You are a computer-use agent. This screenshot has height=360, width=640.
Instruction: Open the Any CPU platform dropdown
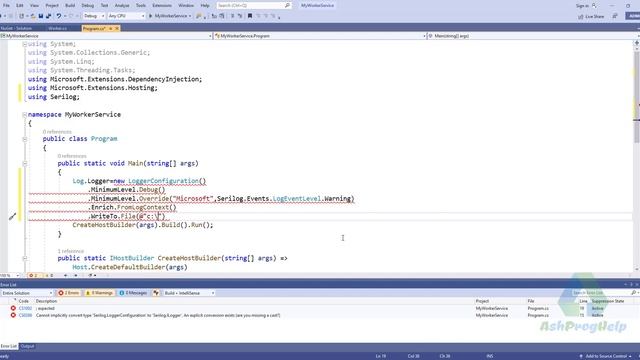(126, 16)
